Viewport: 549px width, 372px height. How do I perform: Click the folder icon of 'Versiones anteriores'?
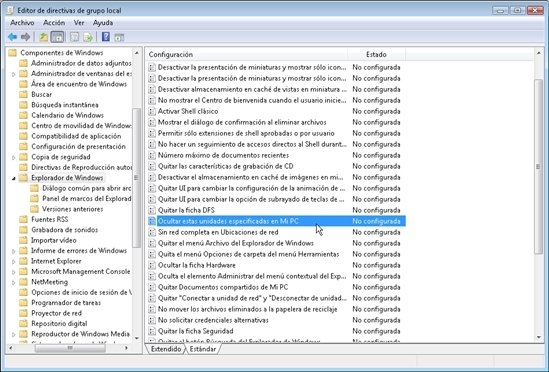coord(34,209)
